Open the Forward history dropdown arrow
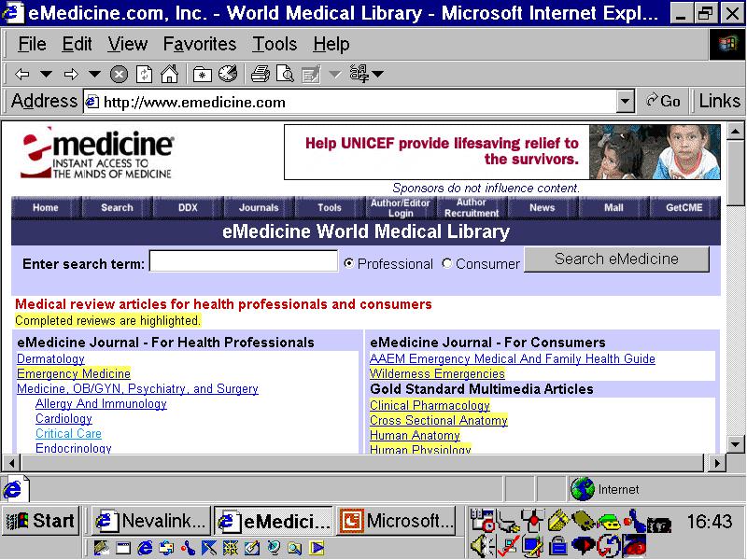Screen dimensions: 747x560 95,74
